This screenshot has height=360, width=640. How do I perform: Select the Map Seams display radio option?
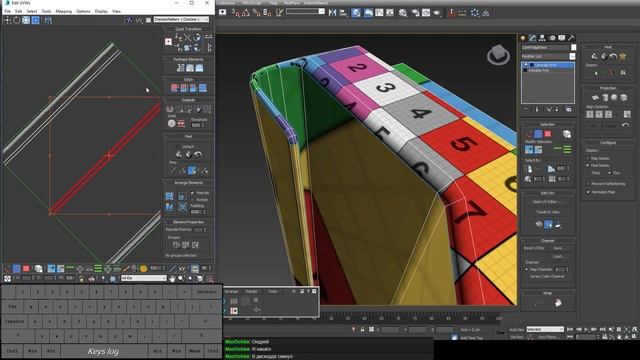(x=588, y=158)
